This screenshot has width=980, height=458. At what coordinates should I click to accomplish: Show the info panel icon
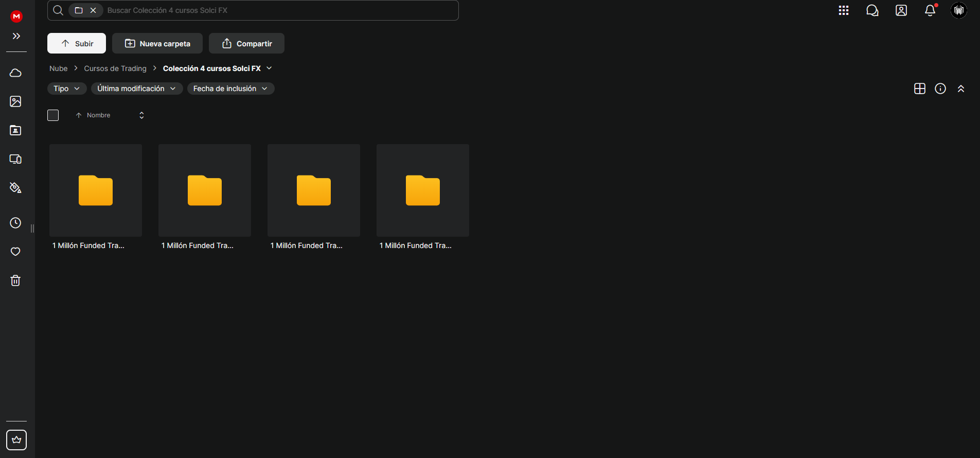point(940,89)
